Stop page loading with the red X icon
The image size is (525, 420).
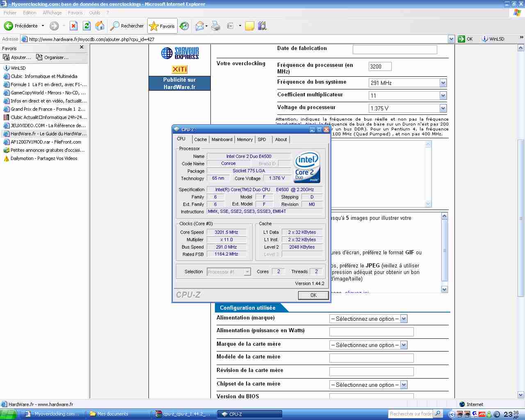[x=73, y=26]
